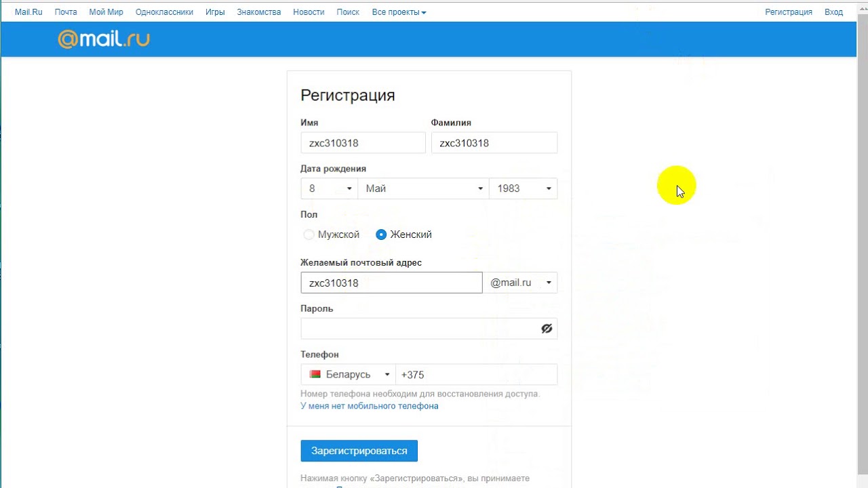Open the Игры top menu link

coord(215,12)
